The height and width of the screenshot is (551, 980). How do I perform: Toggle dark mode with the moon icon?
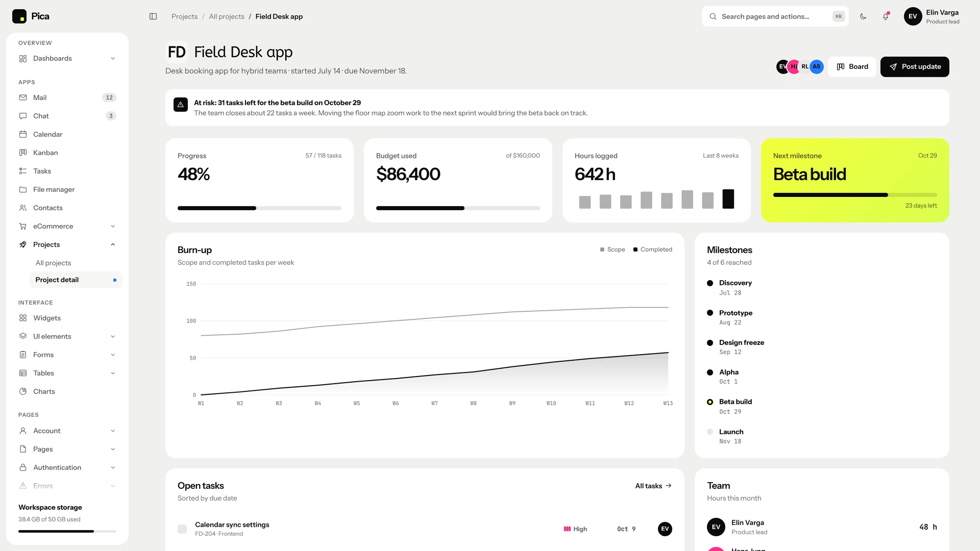click(x=863, y=16)
